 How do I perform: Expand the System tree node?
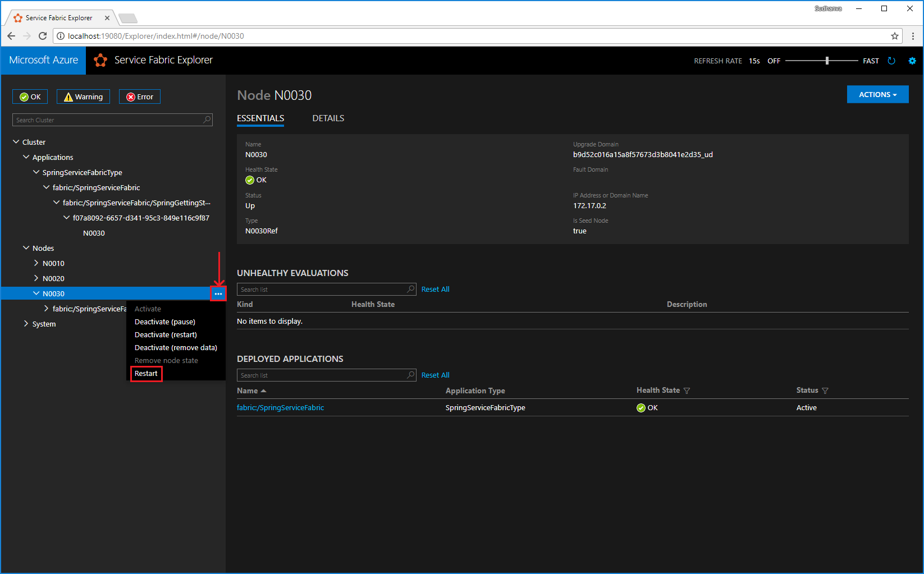pos(26,324)
